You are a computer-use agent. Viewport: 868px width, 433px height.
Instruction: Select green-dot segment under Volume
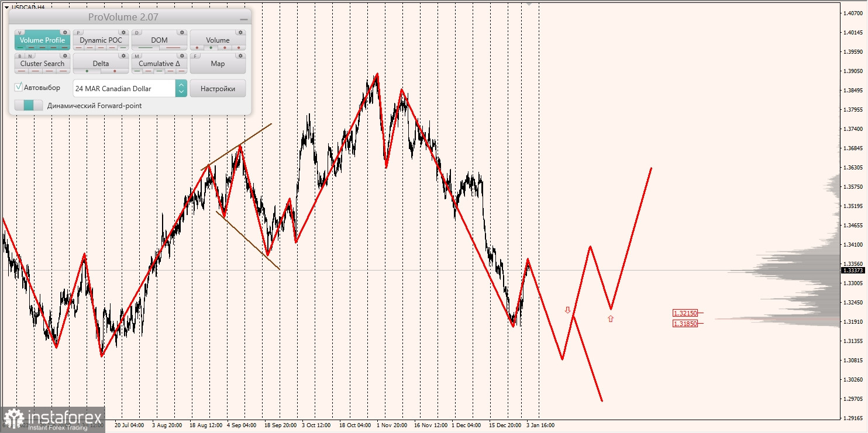click(211, 48)
